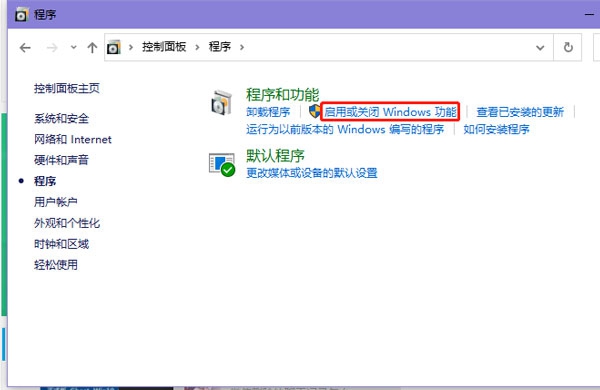Open 硬件和声音 in the sidebar

[61, 160]
